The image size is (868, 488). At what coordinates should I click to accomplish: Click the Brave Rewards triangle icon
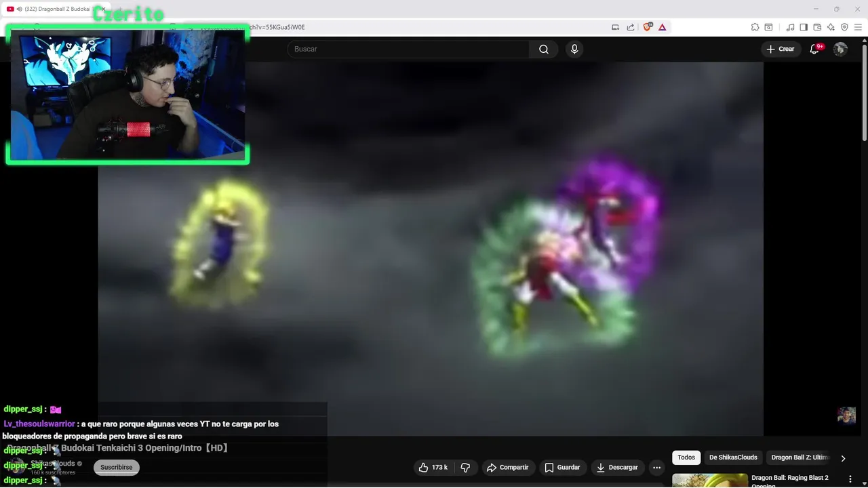coord(662,27)
